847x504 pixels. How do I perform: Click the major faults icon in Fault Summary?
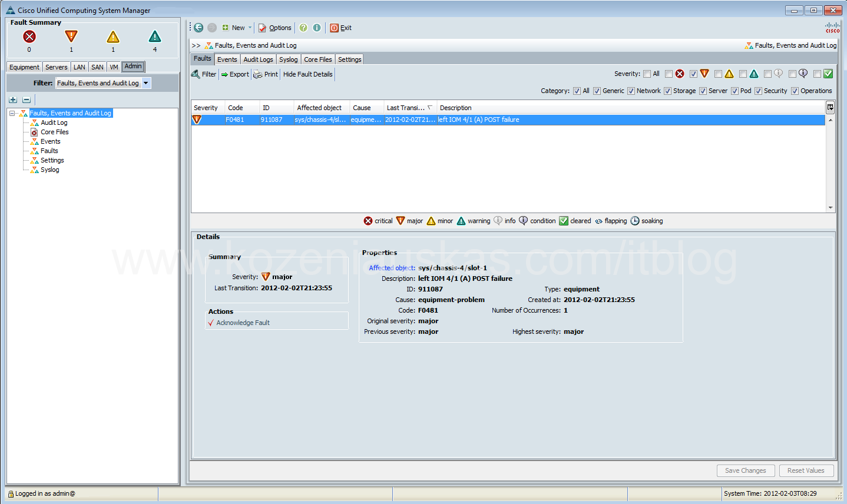tap(71, 37)
